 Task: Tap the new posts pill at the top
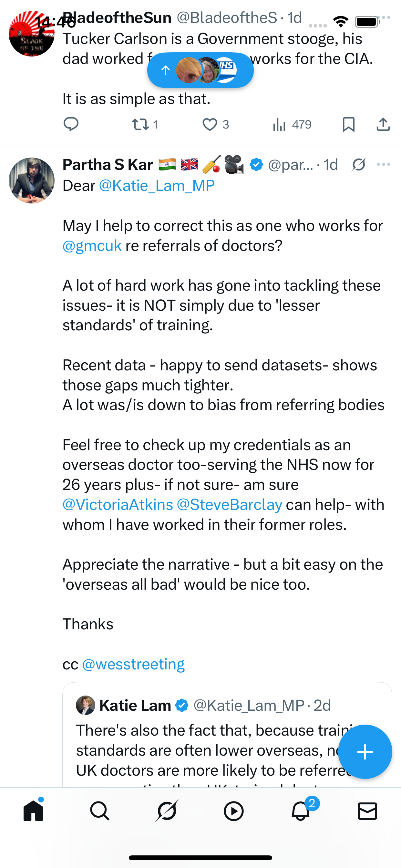click(200, 70)
